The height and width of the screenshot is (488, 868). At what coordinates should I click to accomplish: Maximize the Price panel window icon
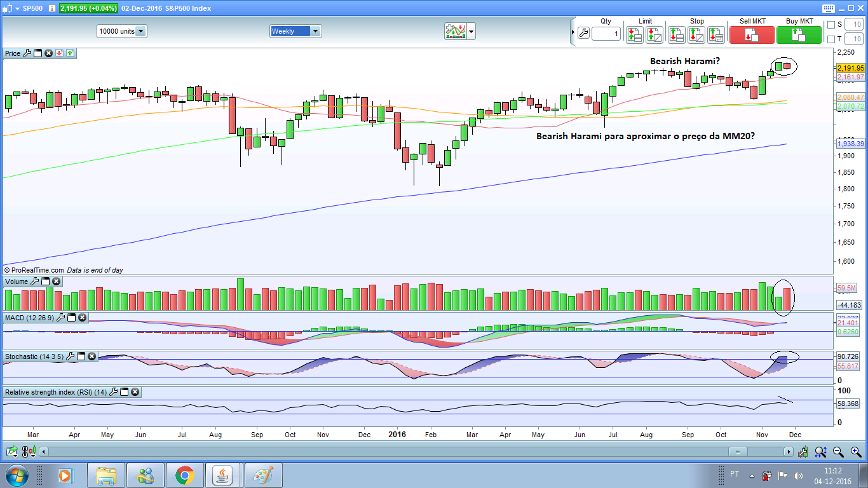(x=37, y=53)
